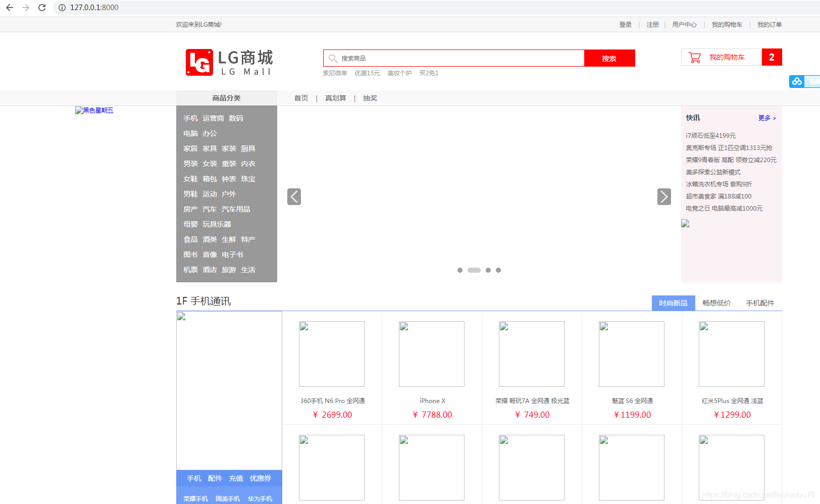Switch to the 手机配件 tab
This screenshot has height=504, width=820.
click(760, 303)
